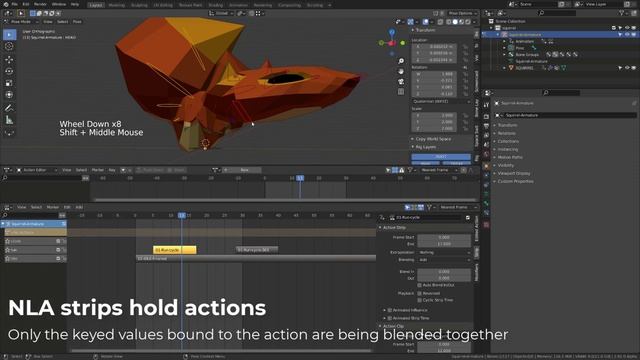Select the 01-Run-cycle.001 NLA strip
This screenshot has width=640, height=360.
tap(257, 250)
